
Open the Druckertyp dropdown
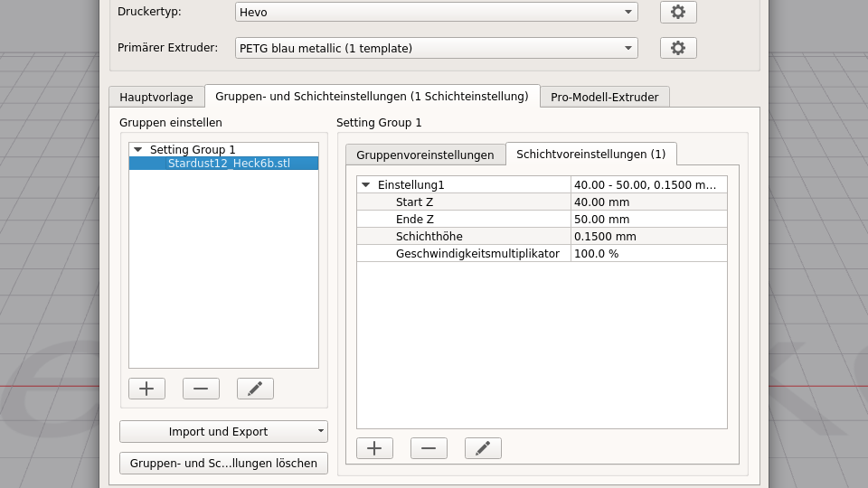pos(436,12)
